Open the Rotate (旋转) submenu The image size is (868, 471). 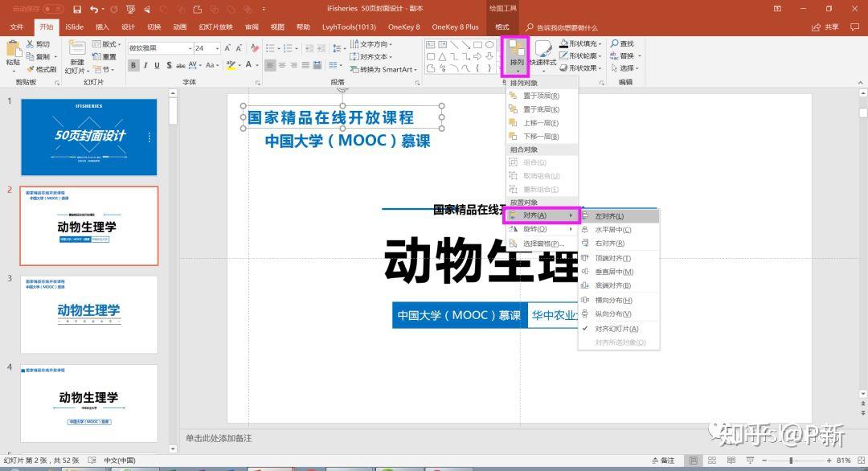pyautogui.click(x=542, y=228)
